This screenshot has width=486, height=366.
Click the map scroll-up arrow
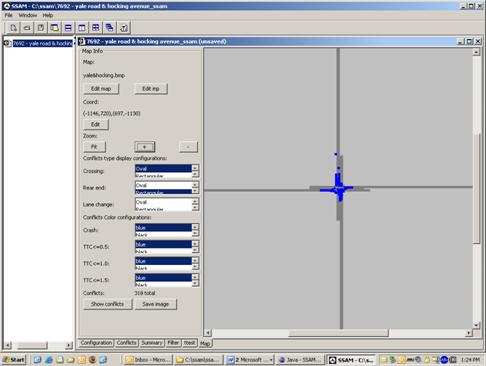click(477, 52)
